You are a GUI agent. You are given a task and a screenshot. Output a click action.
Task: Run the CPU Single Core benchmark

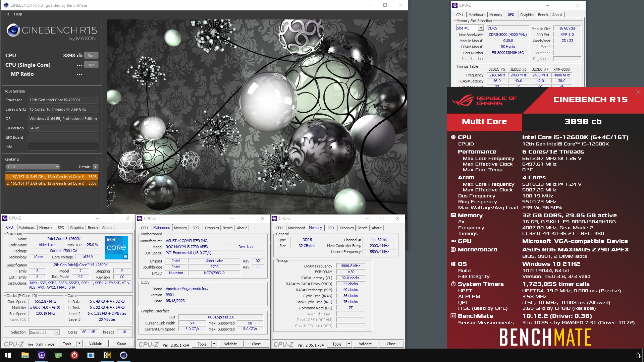coord(91,65)
